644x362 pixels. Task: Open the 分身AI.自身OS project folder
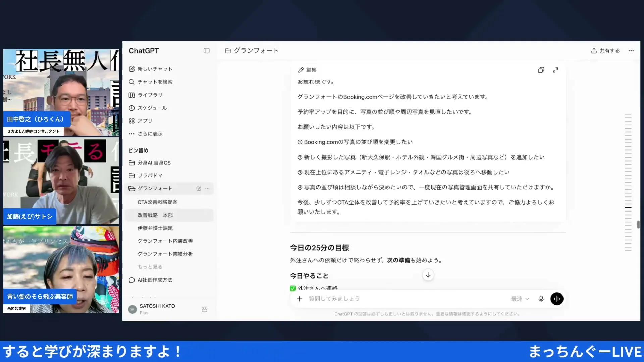pyautogui.click(x=150, y=163)
